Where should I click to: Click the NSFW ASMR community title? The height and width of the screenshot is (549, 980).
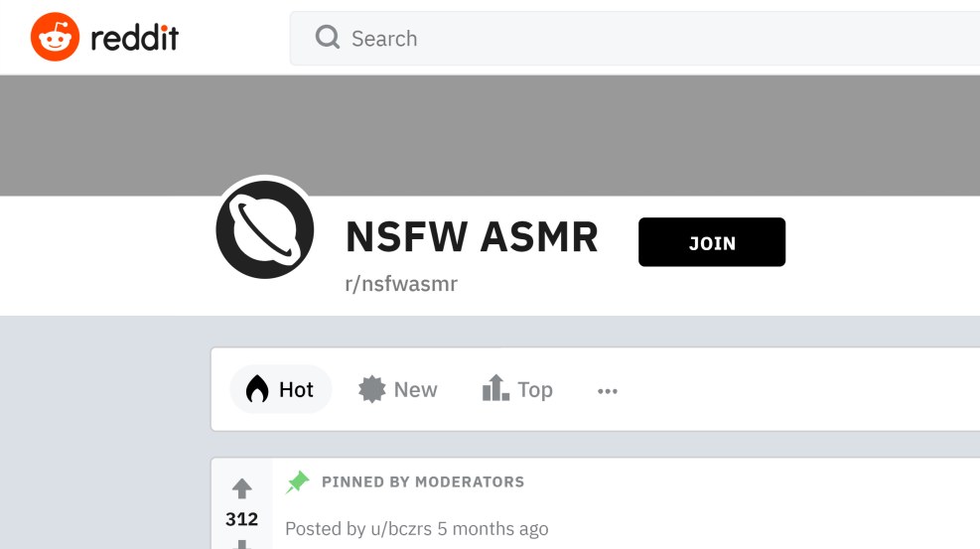(472, 237)
